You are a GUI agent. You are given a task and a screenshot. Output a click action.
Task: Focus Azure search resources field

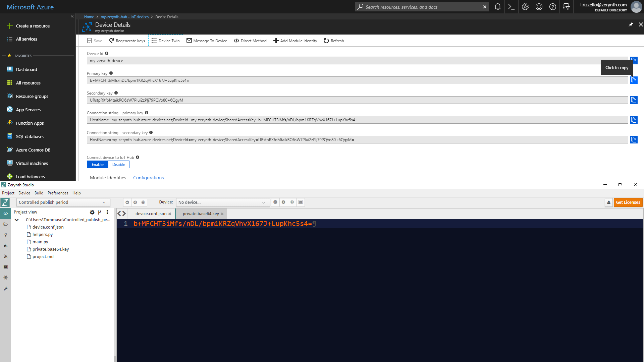(423, 7)
